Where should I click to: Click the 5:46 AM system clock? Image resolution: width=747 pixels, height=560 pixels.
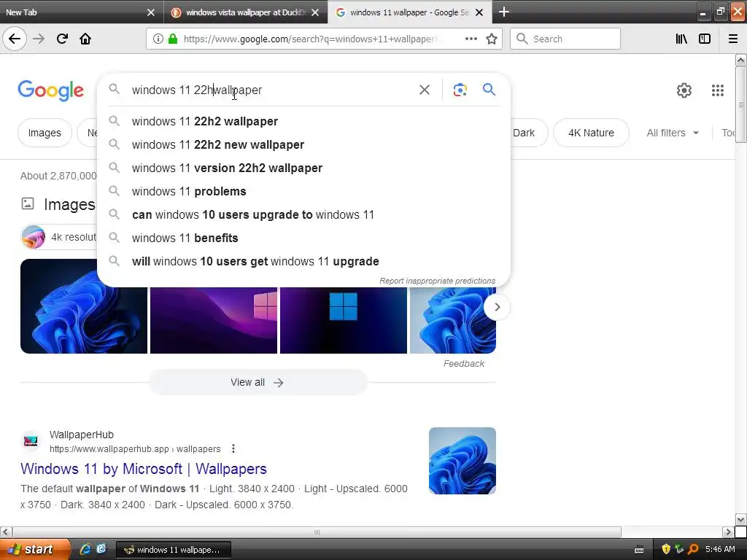[x=720, y=549]
